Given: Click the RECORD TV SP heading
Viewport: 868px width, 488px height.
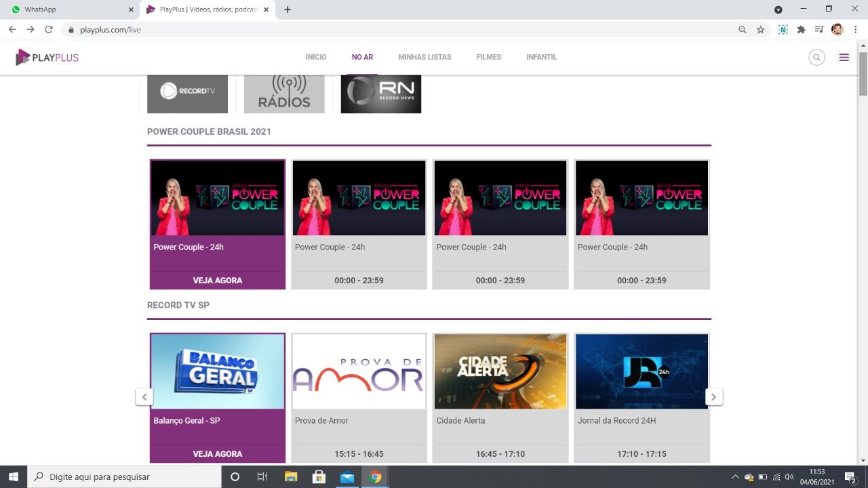Looking at the screenshot, I should coord(178,305).
